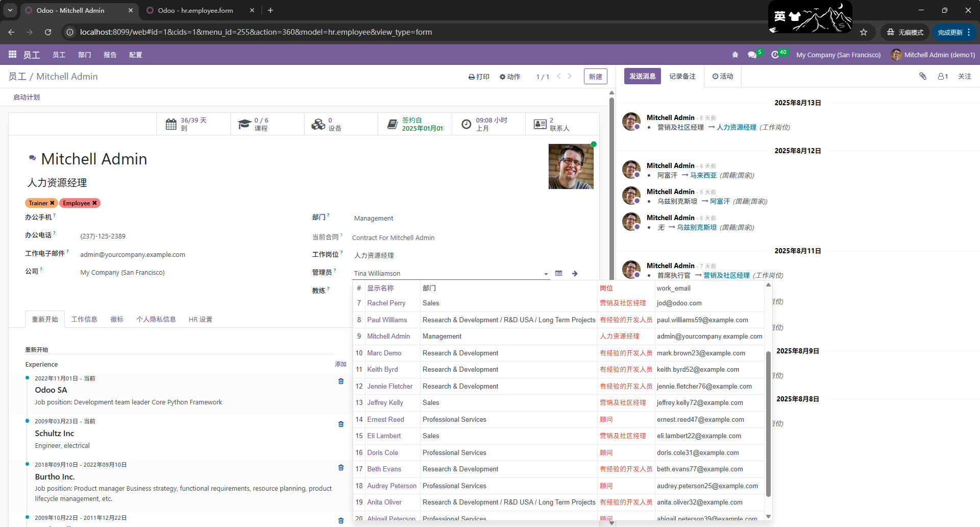Screen dimensions: 980x527
Task: Remove the Employee tag
Action: [94, 203]
